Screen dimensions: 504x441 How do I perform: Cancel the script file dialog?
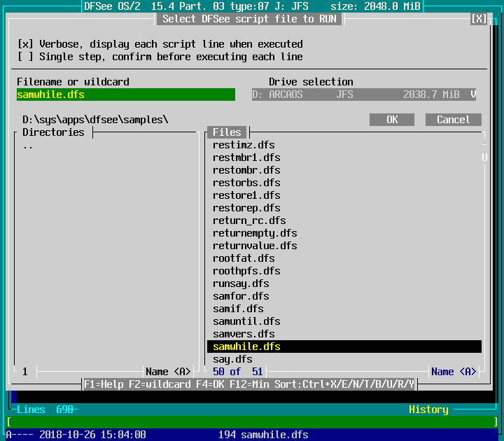tap(453, 120)
